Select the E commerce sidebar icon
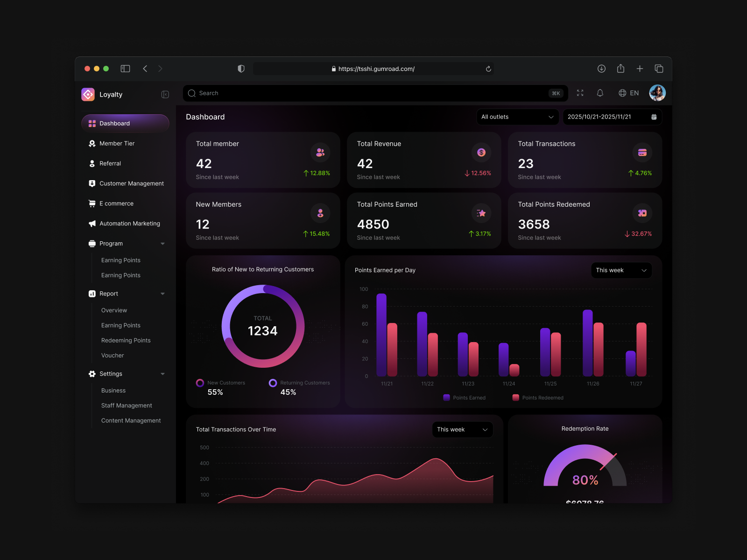The width and height of the screenshot is (747, 560). (x=92, y=203)
